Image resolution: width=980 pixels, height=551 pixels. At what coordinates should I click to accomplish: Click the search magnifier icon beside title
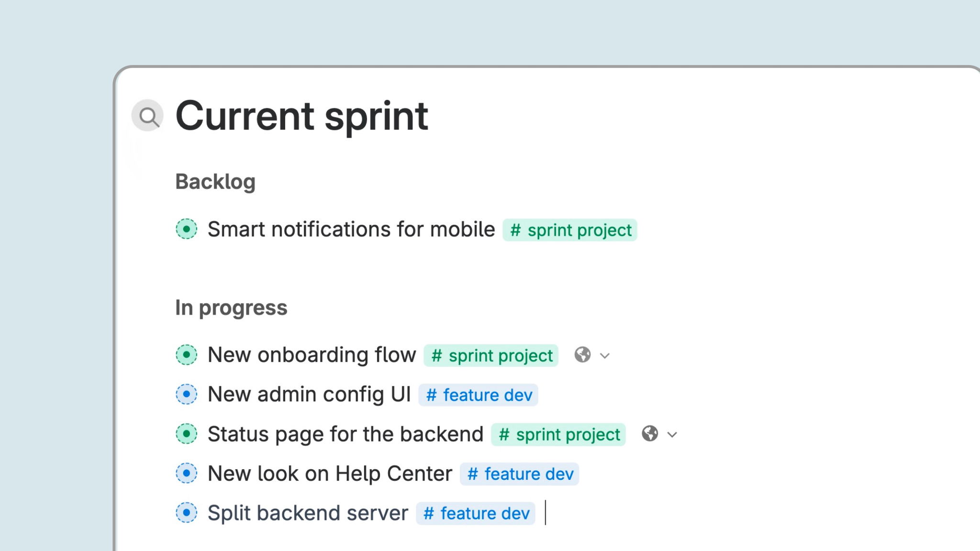click(x=148, y=116)
